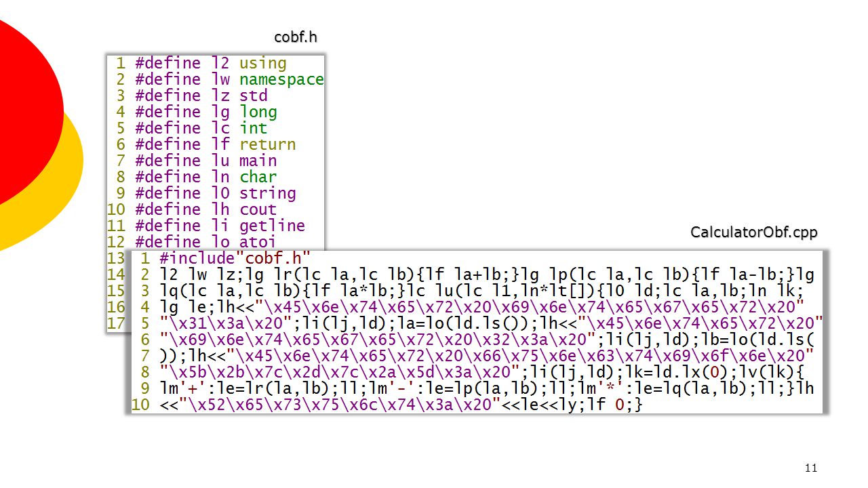Select the line '#define lf return'
Screen dimensions: 868x488
tap(216, 144)
